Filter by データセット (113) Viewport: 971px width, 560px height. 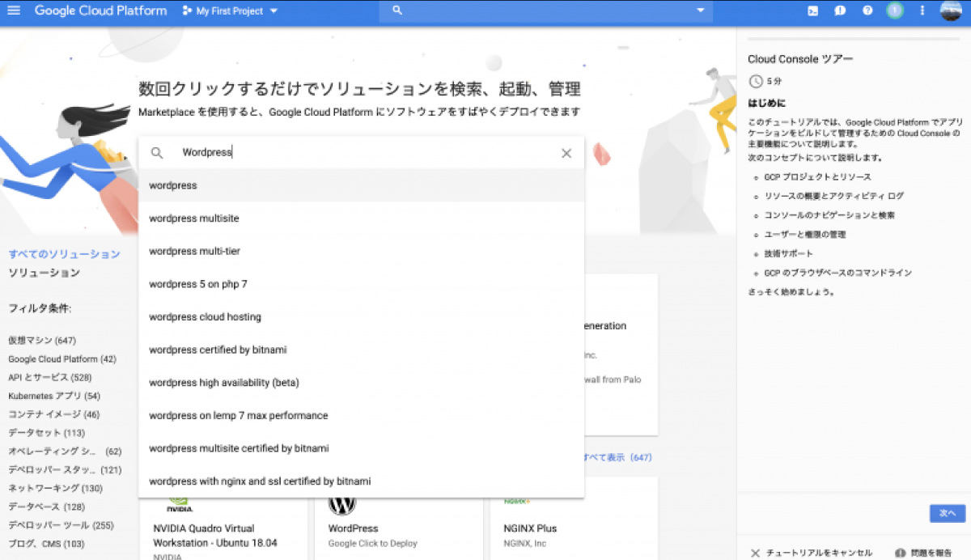pos(47,433)
